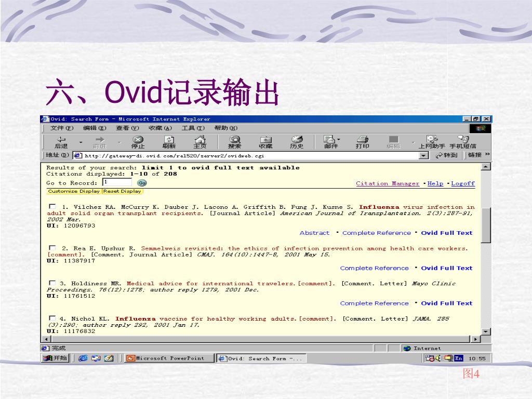Click the Windows logo throbber icon

tap(480, 128)
